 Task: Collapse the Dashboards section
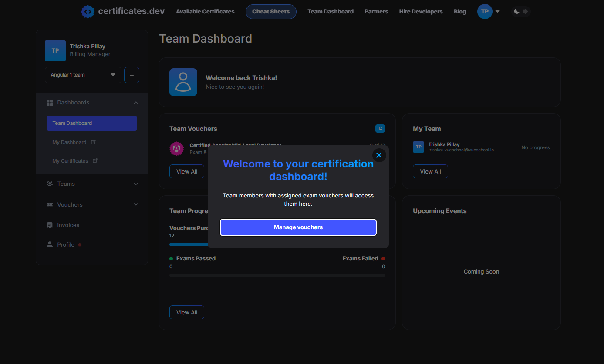136,103
